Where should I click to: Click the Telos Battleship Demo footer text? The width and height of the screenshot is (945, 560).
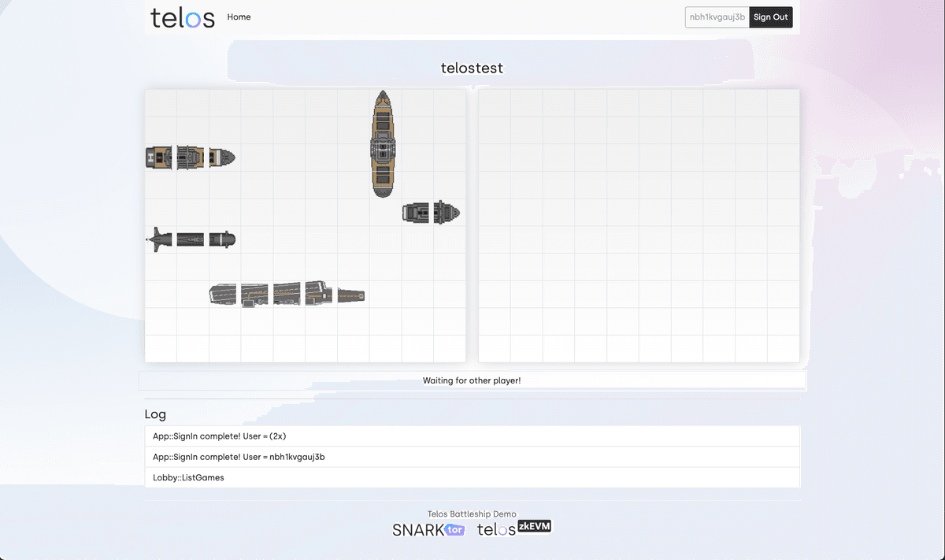point(472,514)
